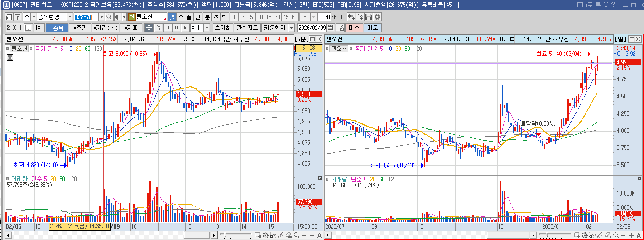Viewport: 644px width, 240px height.
Task: Click the 130 bar count input field
Action: 325,17
